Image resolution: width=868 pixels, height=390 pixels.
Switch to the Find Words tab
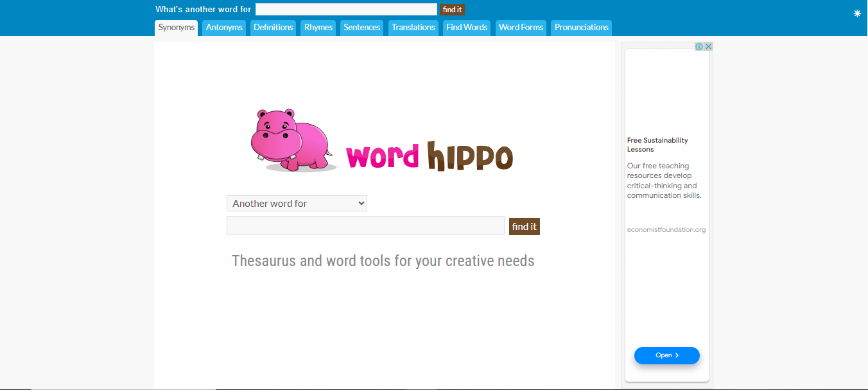(x=467, y=28)
